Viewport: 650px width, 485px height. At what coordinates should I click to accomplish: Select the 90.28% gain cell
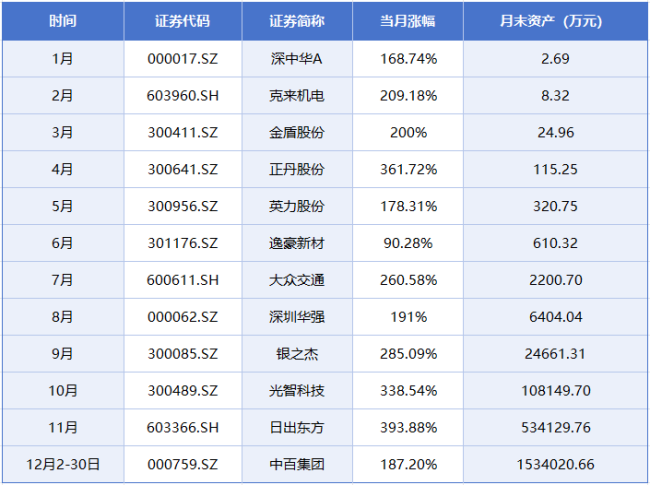click(408, 243)
